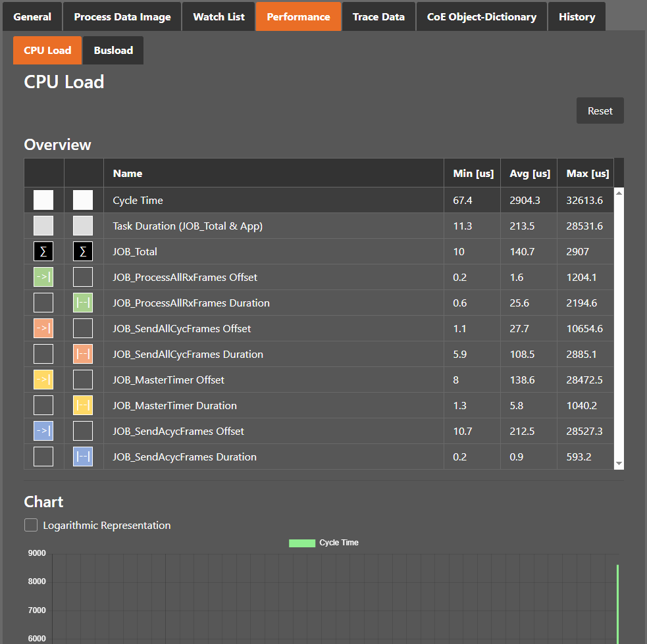Toggle green duration icon for ProcessAllRxFrames Duration
647x644 pixels.
pyautogui.click(x=83, y=303)
